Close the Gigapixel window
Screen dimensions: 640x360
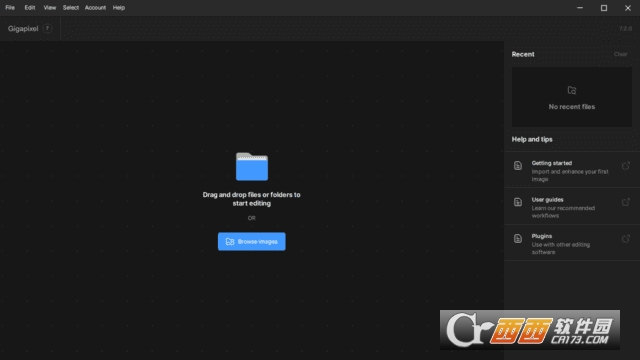(628, 8)
